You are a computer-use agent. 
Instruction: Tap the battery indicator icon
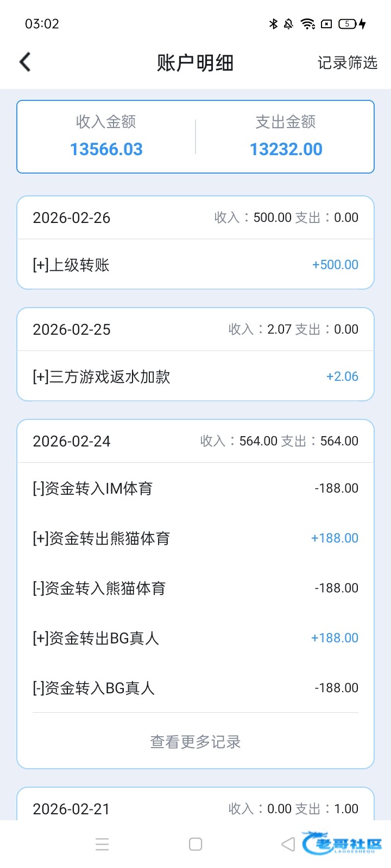(x=347, y=24)
